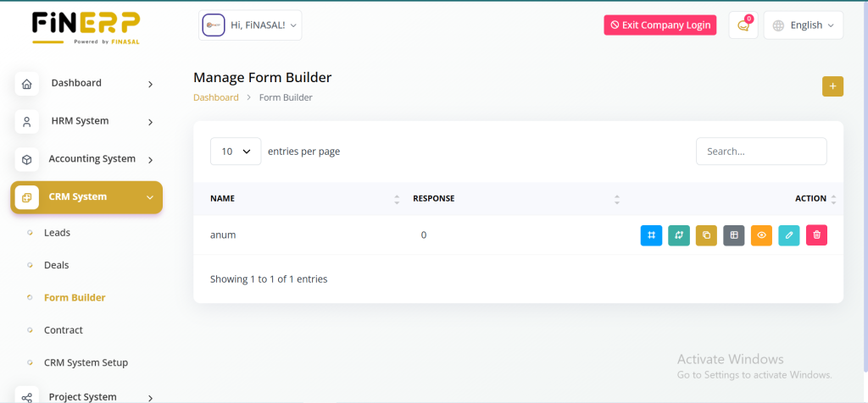This screenshot has height=403, width=868.
Task: Collapse the CRM System menu
Action: click(x=86, y=197)
